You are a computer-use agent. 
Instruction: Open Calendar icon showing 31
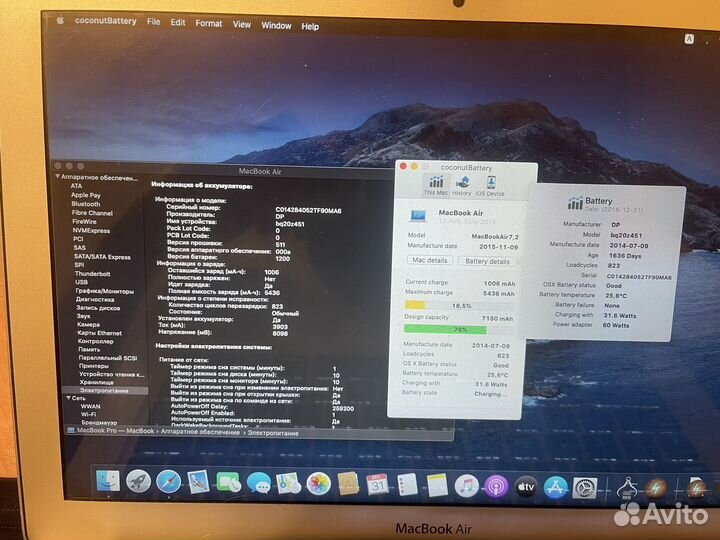pos(377,485)
